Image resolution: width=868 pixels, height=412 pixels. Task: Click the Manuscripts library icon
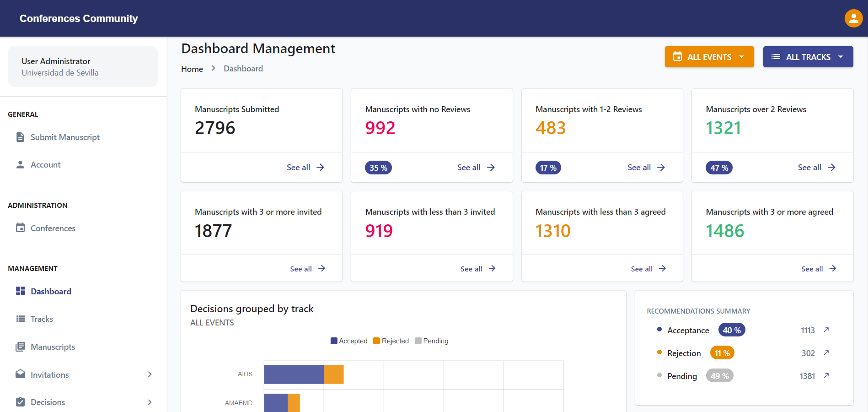(x=20, y=347)
